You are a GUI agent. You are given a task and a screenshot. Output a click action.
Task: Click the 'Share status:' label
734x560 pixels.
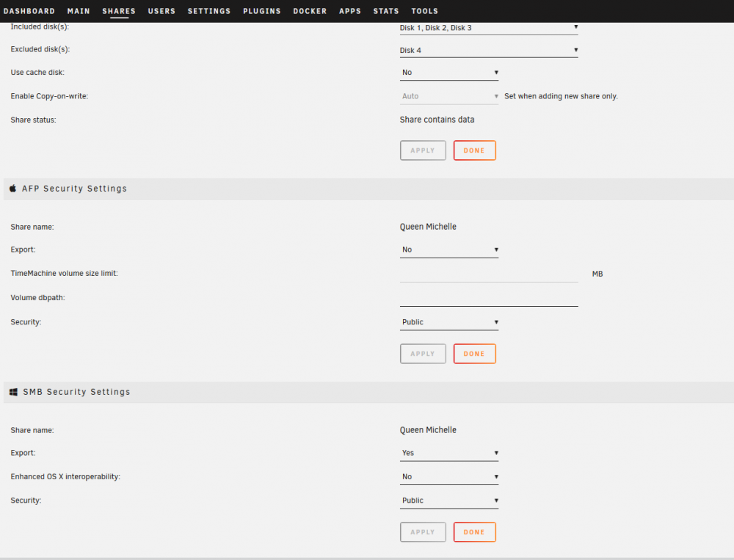click(33, 120)
